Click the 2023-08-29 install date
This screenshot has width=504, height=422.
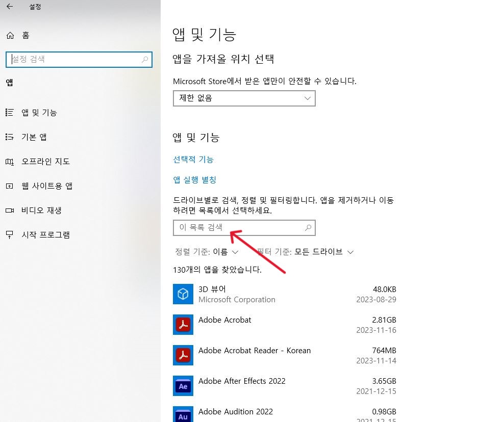376,300
